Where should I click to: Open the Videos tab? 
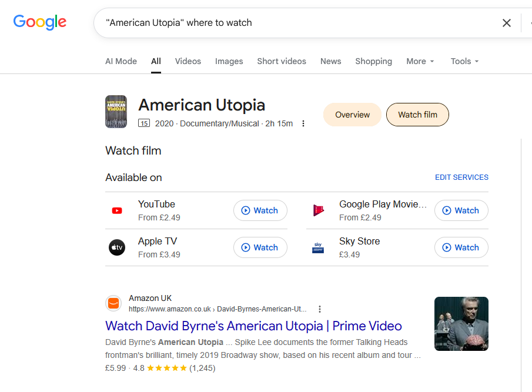pos(188,61)
